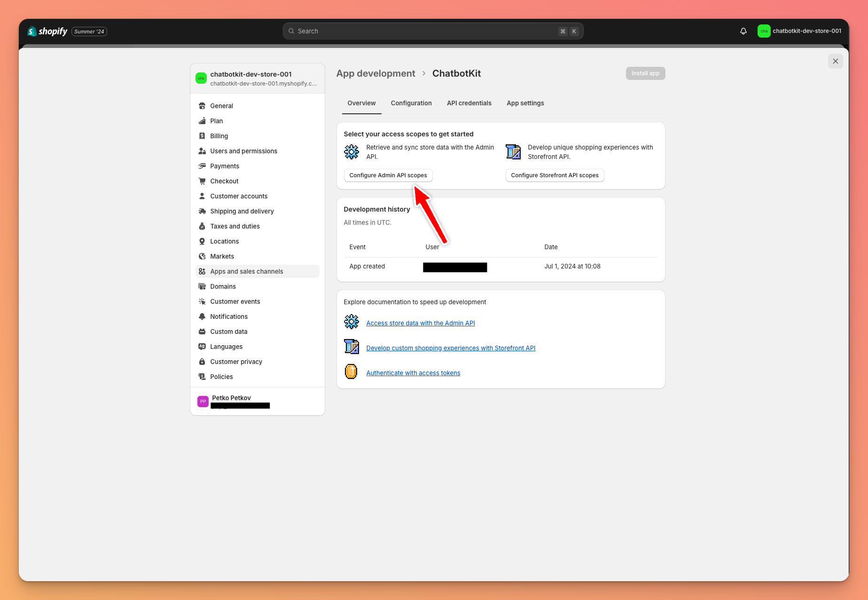Open the App settings tab
Screen dimensions: 868x600
(x=525, y=103)
